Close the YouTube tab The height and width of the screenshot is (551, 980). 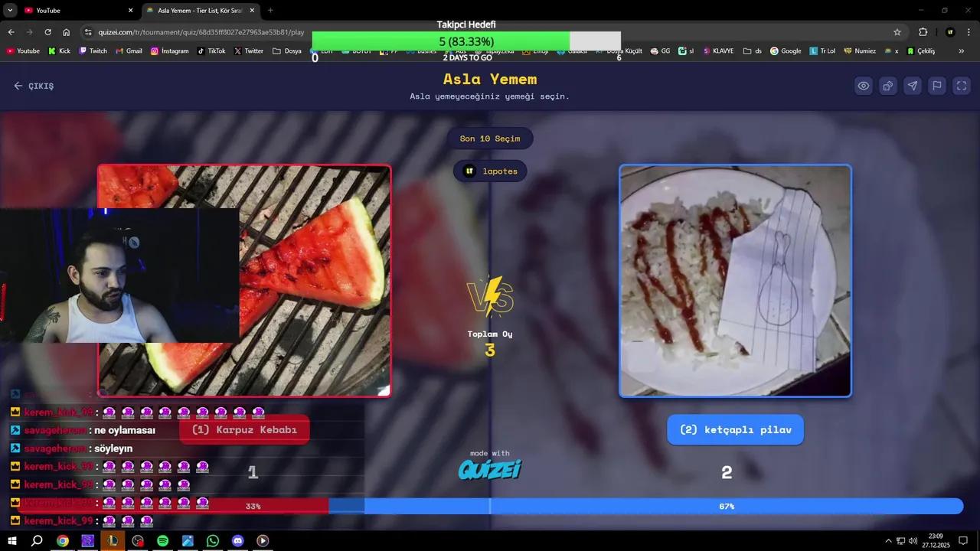tap(130, 10)
